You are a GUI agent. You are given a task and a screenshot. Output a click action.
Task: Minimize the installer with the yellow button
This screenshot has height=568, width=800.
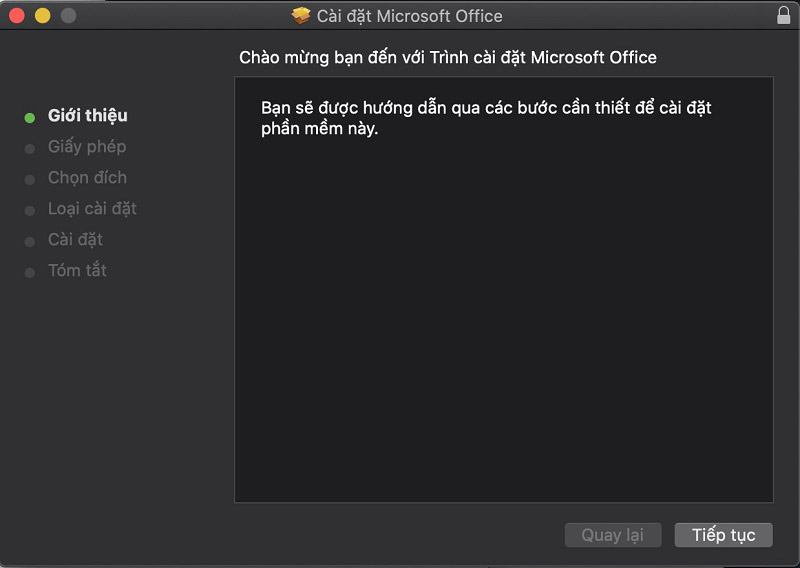(42, 16)
